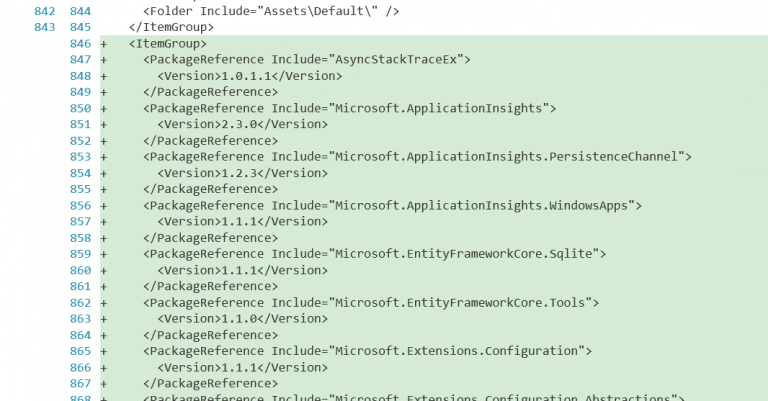Select old line number 843
768x401 pixels.
pos(45,27)
